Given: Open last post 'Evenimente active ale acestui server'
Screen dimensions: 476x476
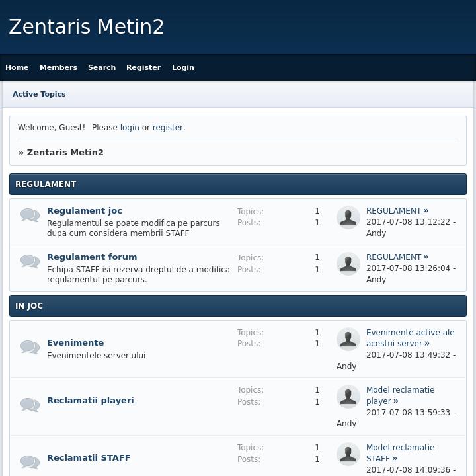Looking at the screenshot, I should (x=410, y=338).
